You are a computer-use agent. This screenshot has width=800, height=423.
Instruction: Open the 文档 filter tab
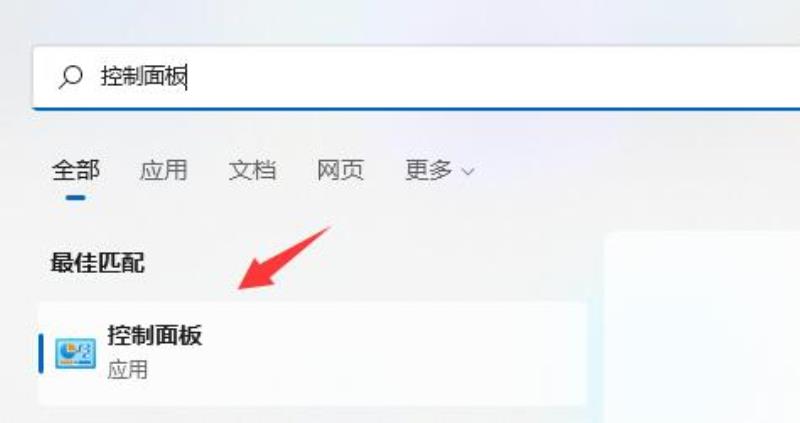pos(252,170)
